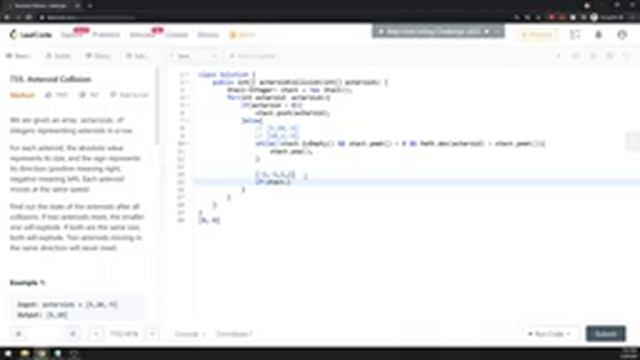This screenshot has height=360, width=640.
Task: Click the Asteroid Collision problem title
Action: [50, 79]
